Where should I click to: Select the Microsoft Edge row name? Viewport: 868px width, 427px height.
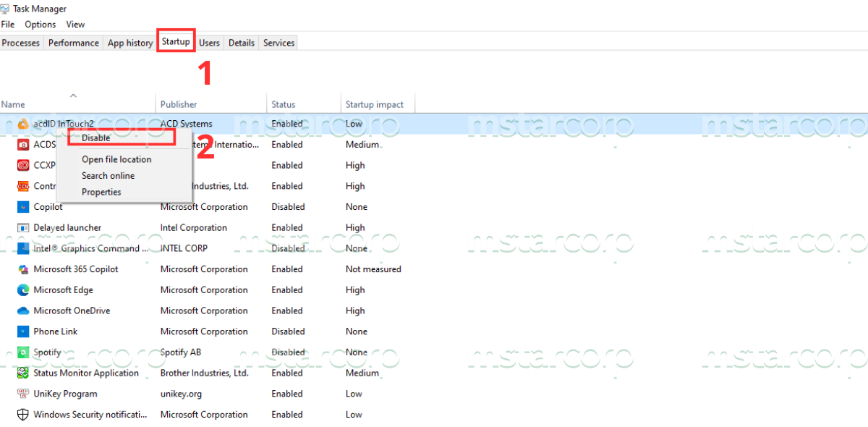pyautogui.click(x=63, y=290)
